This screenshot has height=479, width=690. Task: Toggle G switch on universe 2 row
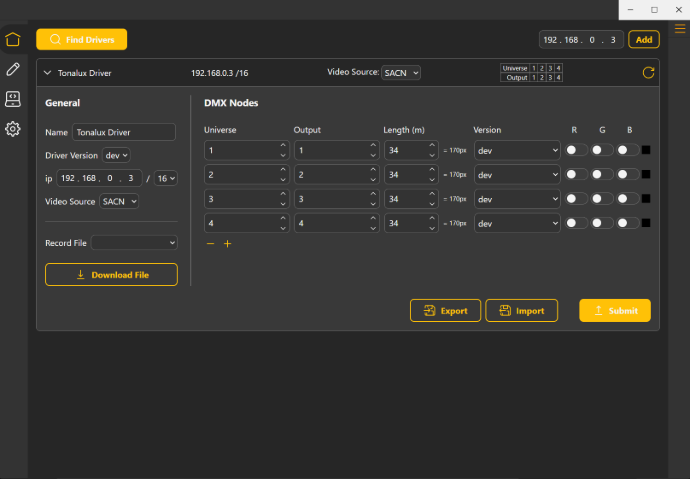[602, 174]
